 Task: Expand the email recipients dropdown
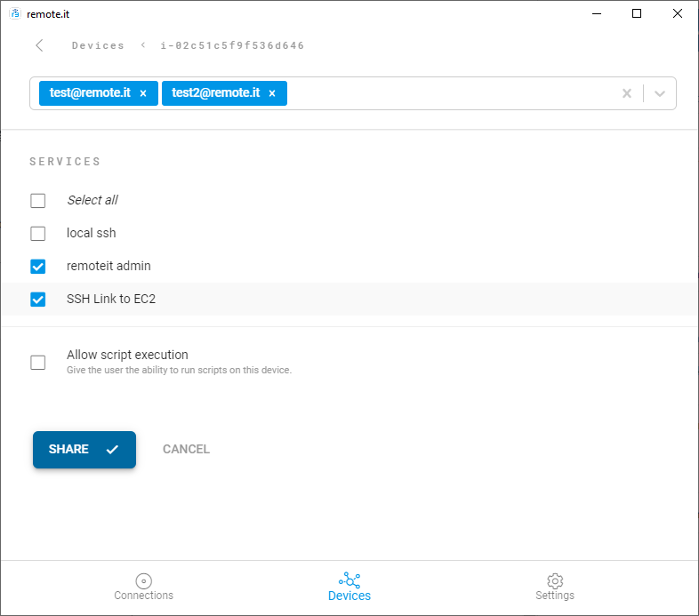click(x=660, y=93)
